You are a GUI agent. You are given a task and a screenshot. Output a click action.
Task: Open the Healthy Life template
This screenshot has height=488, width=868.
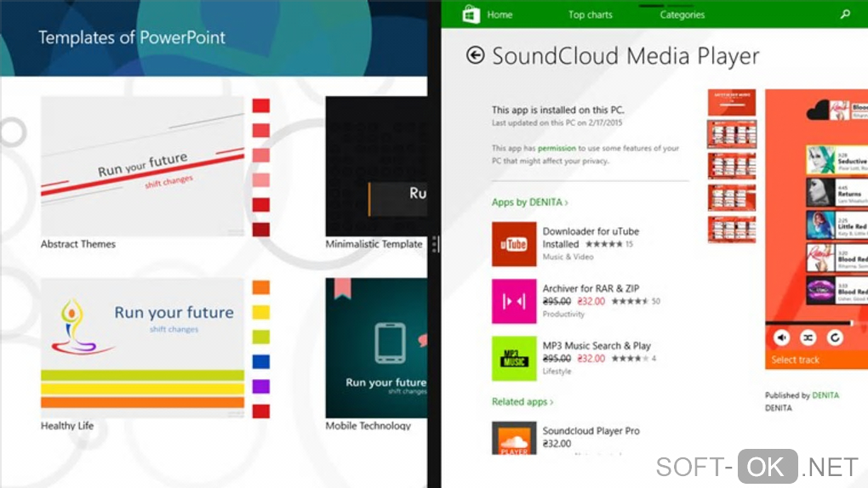[142, 348]
